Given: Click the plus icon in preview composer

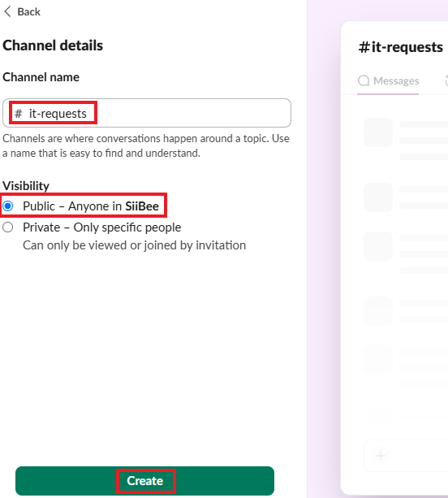Looking at the screenshot, I should pos(381,456).
